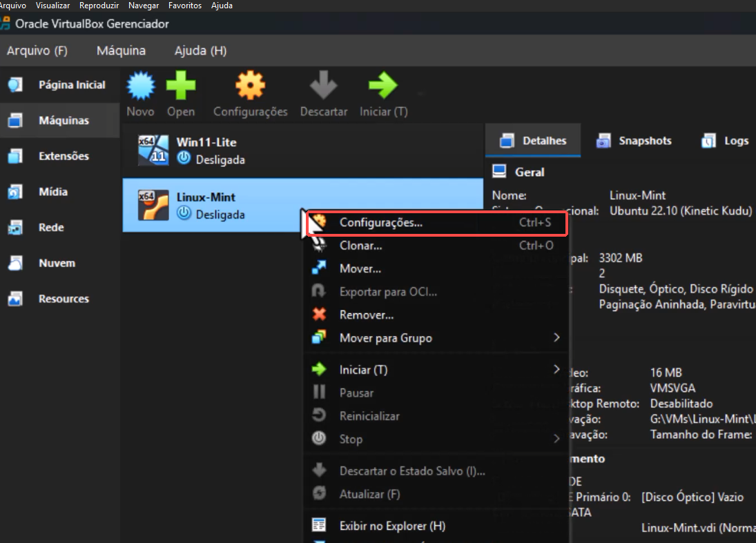Click the Iniciar (T) green arrow toolbar icon
Screen dimensions: 756x543
click(x=383, y=86)
